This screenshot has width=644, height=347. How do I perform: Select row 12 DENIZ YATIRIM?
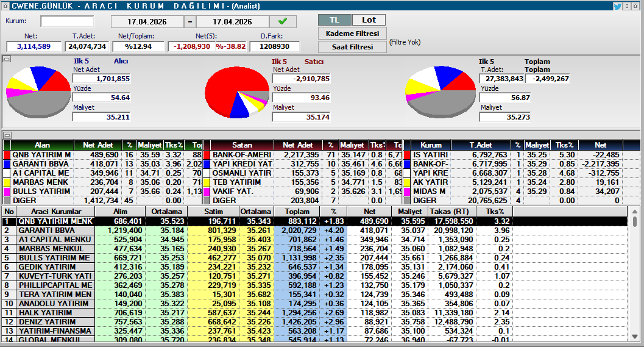[314, 321]
